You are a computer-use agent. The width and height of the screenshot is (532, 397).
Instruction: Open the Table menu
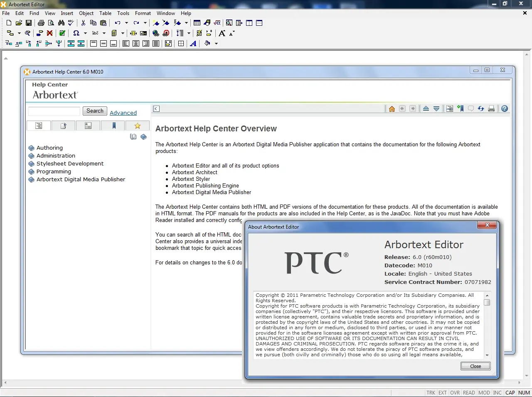[106, 13]
